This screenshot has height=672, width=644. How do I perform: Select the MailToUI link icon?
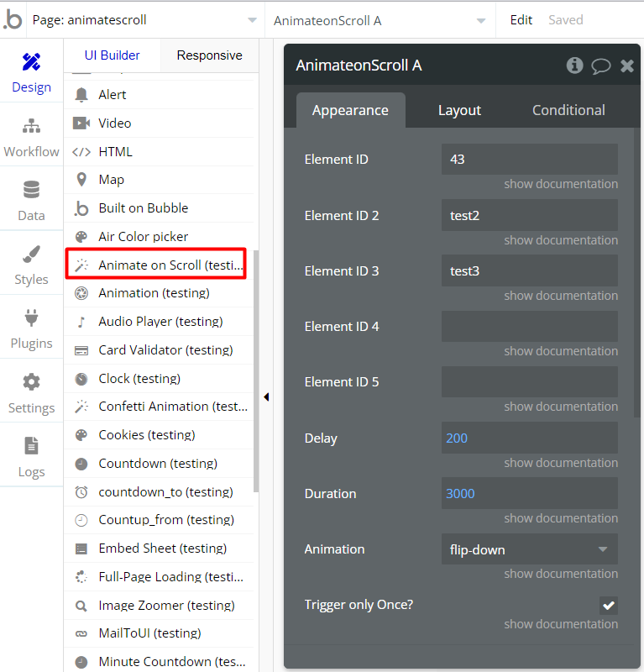pyautogui.click(x=81, y=634)
